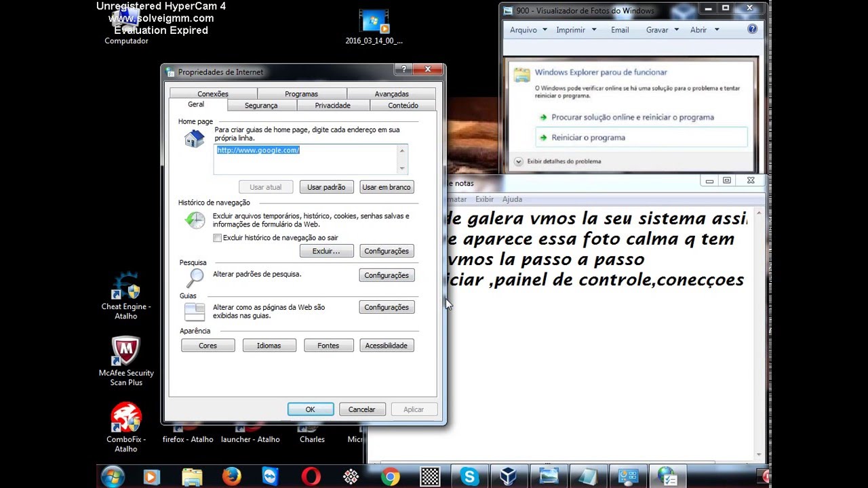
Task: Click the Windows Start button
Action: (113, 476)
